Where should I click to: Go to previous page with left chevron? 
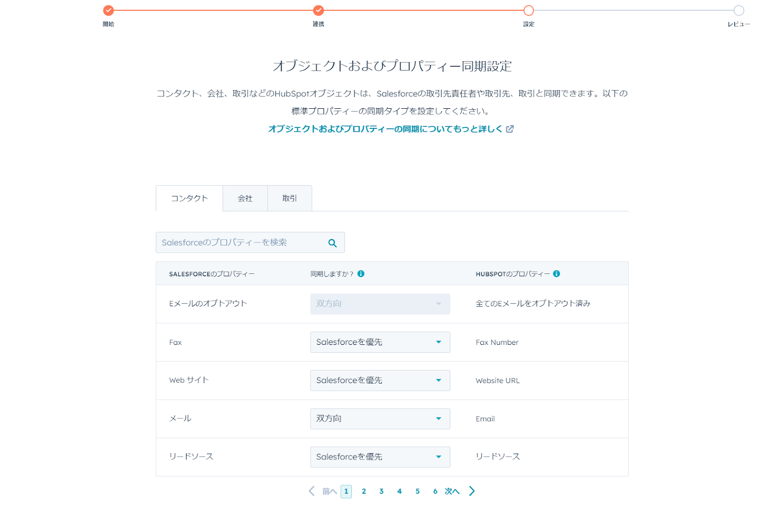coord(312,491)
